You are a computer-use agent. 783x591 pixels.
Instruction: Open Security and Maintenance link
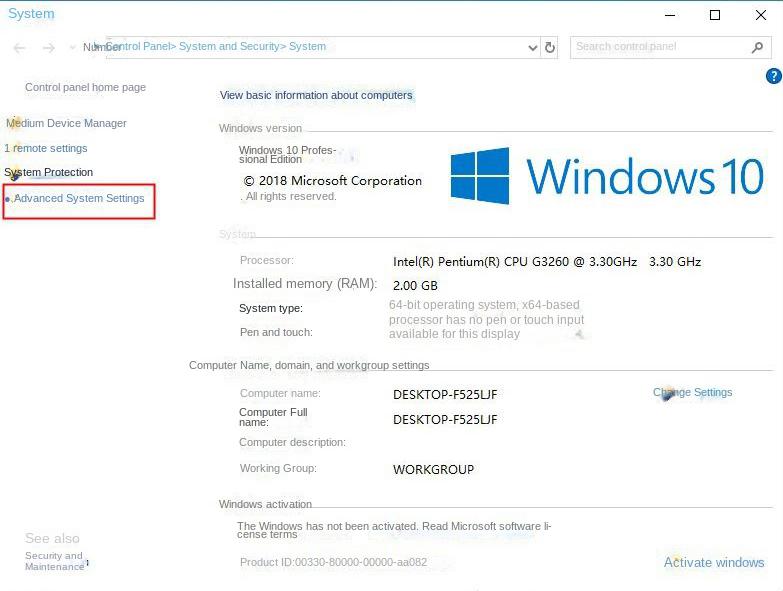pos(54,561)
